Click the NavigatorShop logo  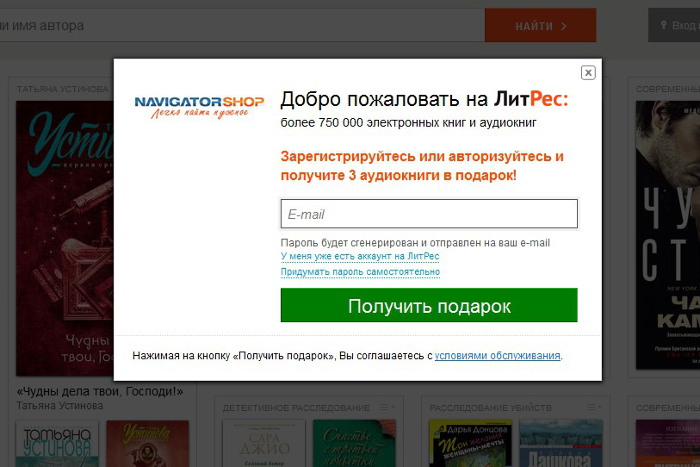point(199,107)
